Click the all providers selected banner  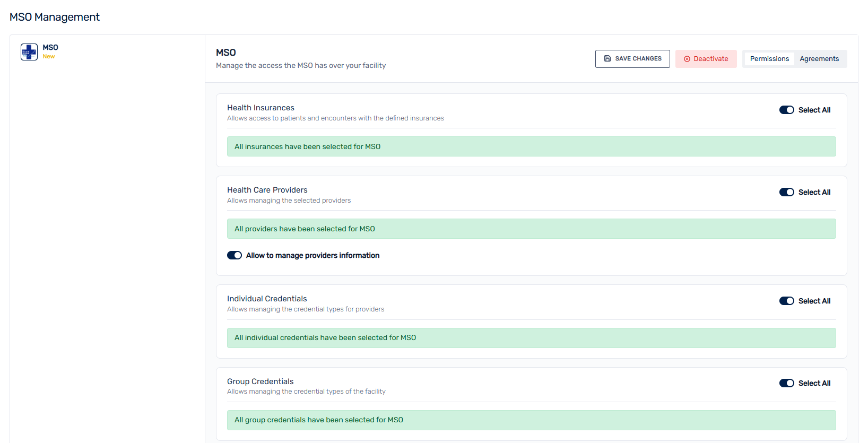pyautogui.click(x=531, y=229)
